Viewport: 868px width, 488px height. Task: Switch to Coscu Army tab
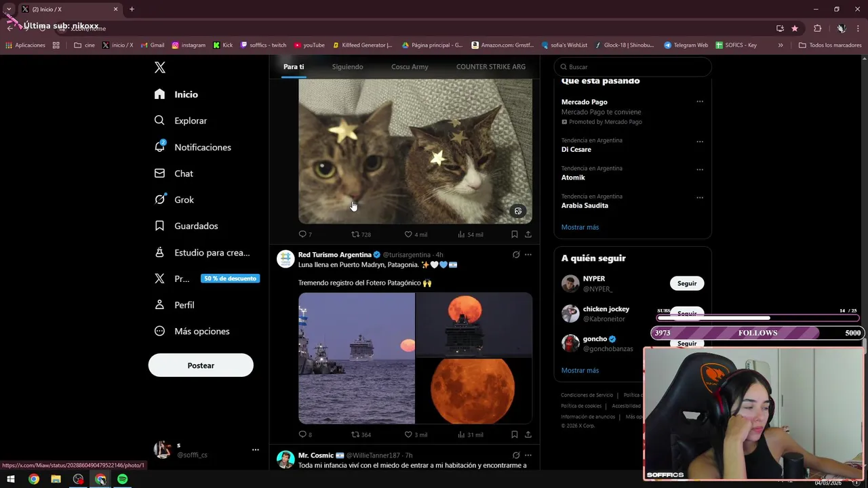[410, 66]
